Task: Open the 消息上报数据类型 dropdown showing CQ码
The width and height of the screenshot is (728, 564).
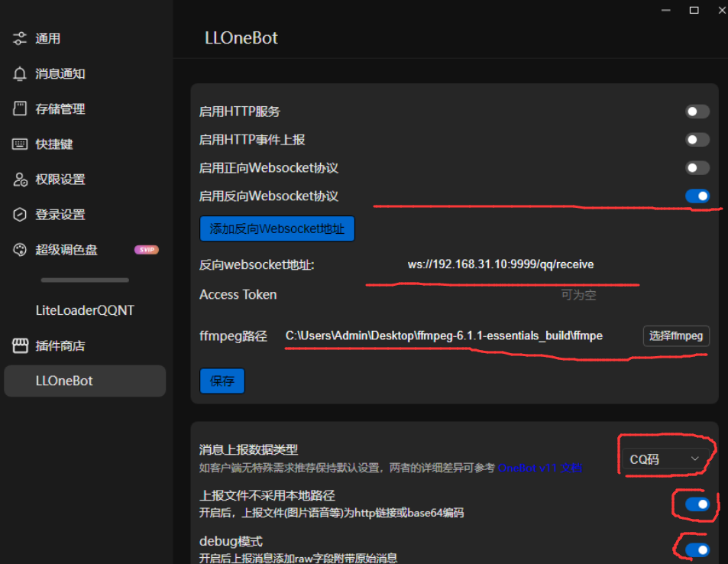Action: click(665, 458)
